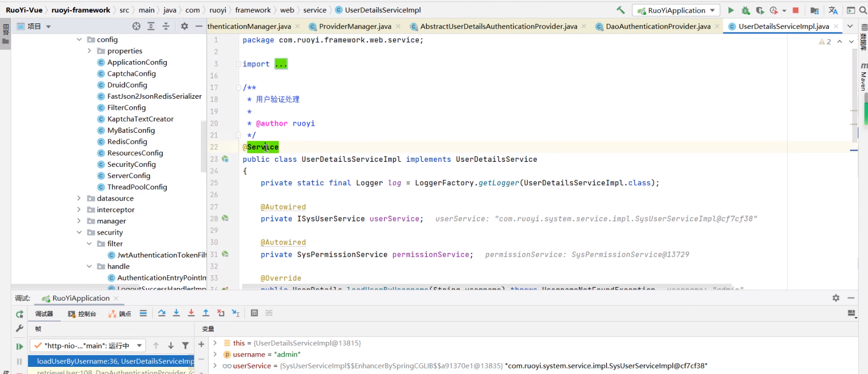Expand the interceptor folder
The height and width of the screenshot is (374, 868).
pyautogui.click(x=79, y=210)
